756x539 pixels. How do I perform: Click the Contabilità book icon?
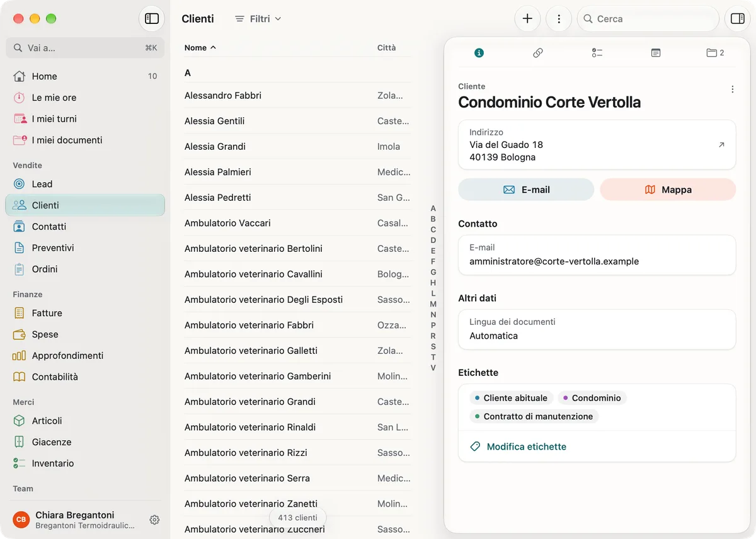click(x=20, y=377)
